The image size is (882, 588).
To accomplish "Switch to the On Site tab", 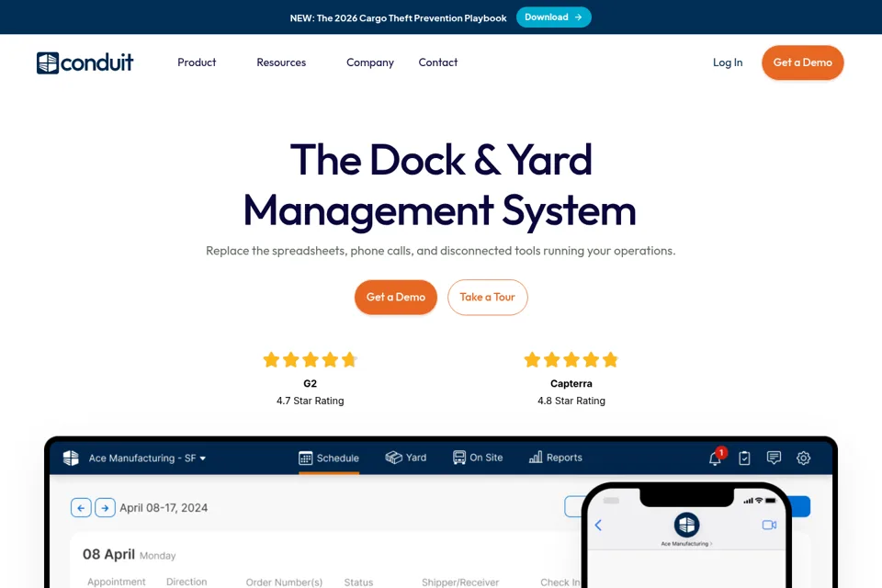I will (x=478, y=458).
